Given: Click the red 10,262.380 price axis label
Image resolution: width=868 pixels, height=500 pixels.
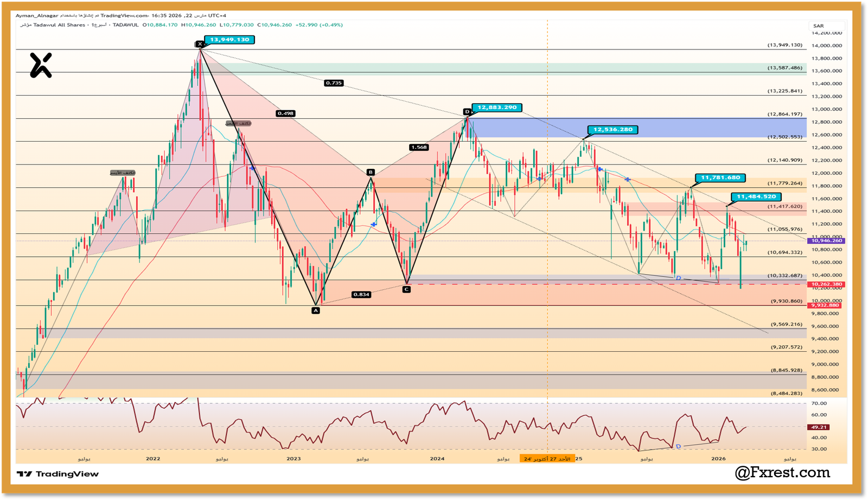Looking at the screenshot, I should click(825, 284).
